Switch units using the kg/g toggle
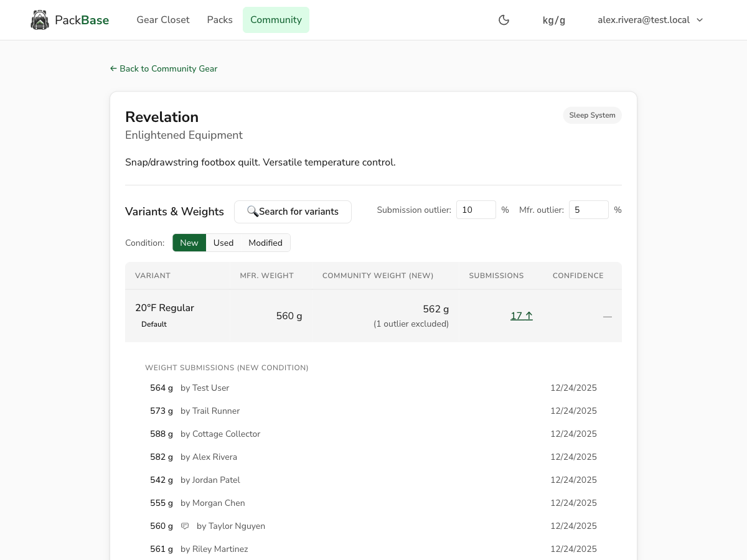747x560 pixels. tap(553, 19)
